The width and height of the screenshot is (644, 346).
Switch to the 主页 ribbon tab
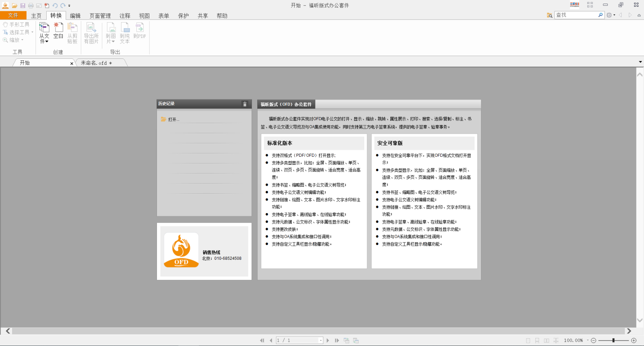click(x=36, y=16)
